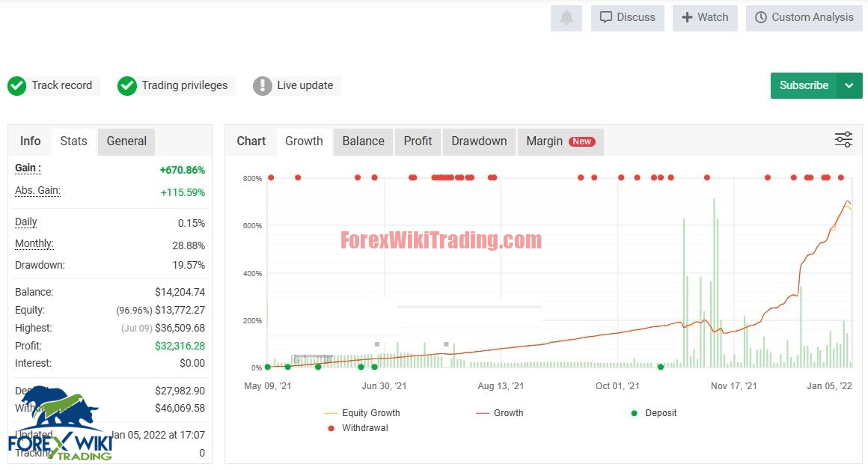Click the Gain label in the info panel
Viewport: 868px width, 470px height.
point(28,168)
